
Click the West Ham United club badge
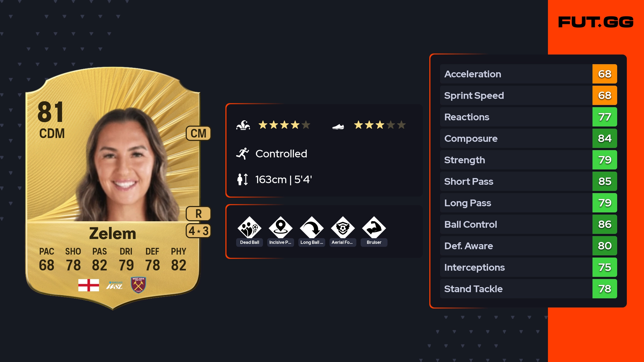click(x=138, y=285)
